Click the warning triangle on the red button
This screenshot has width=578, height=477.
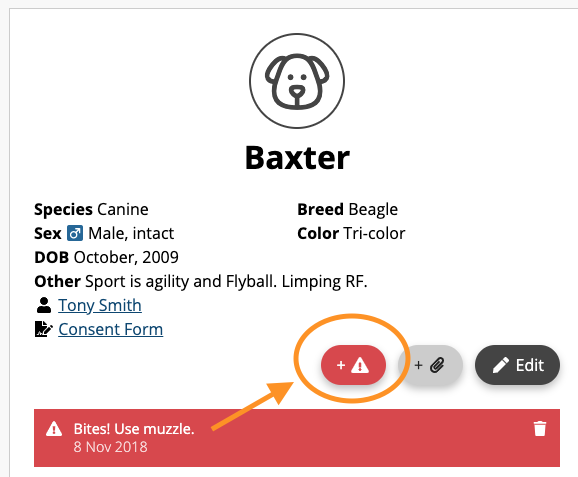(360, 365)
